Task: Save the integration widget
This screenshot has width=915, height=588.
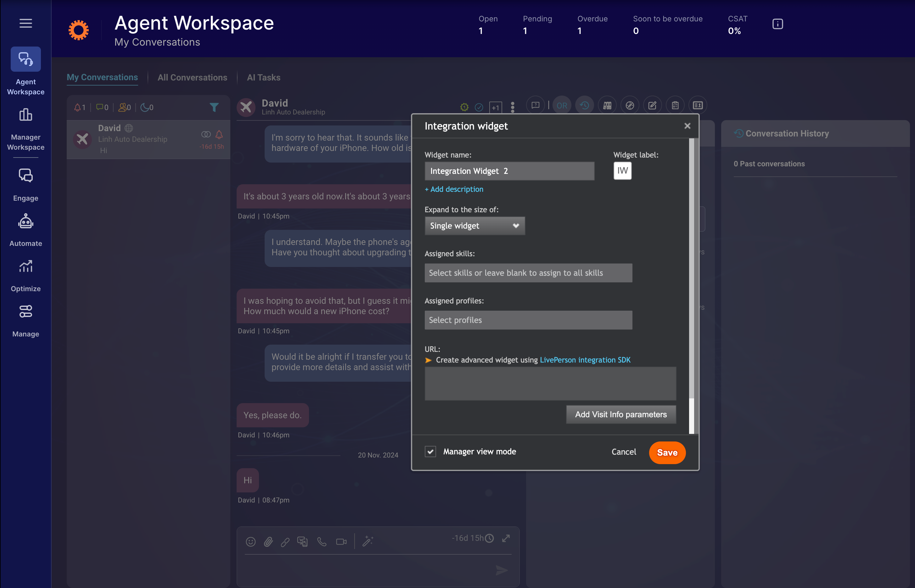Action: tap(667, 452)
